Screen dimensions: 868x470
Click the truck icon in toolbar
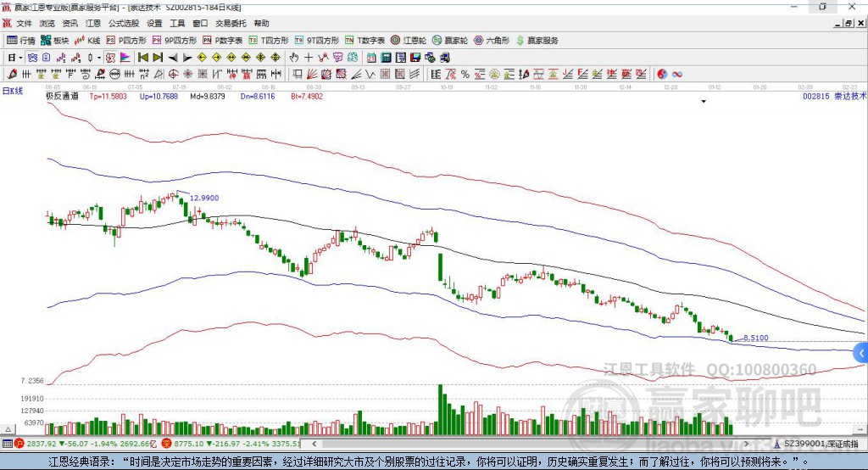pyautogui.click(x=444, y=58)
